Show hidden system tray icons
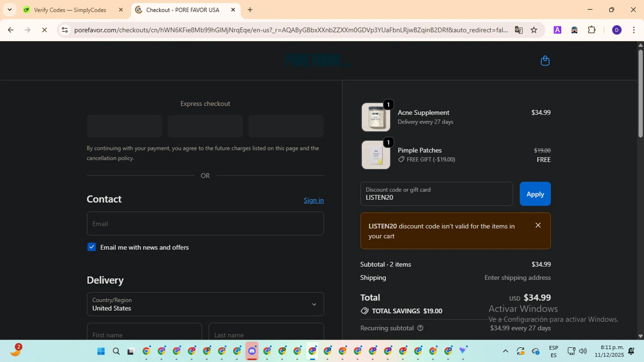 tap(505, 351)
